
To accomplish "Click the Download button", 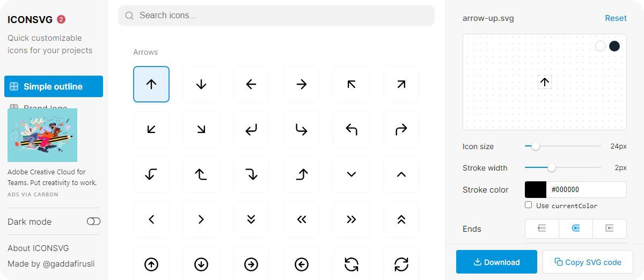I will 496,262.
